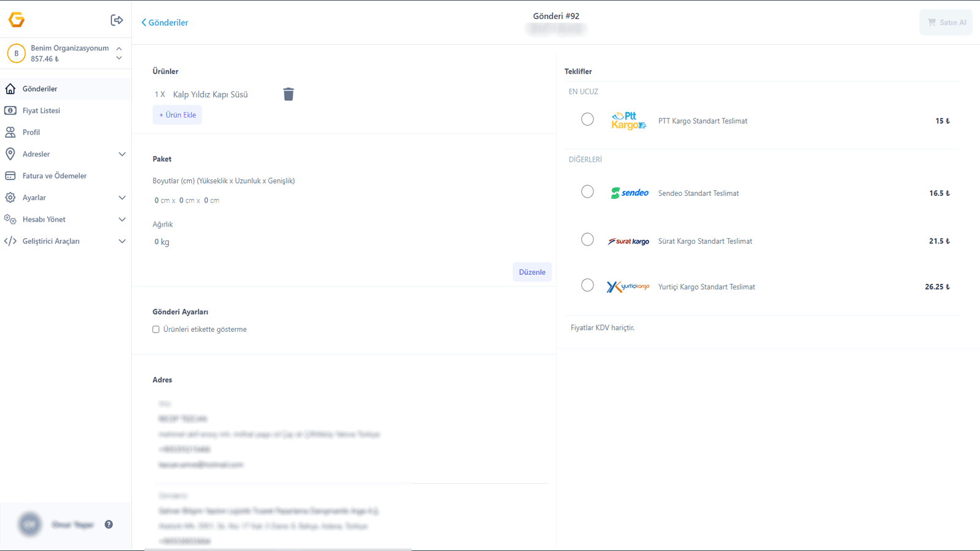Viewport: 980px width, 551px height.
Task: Select the Sendeo Standart Teslimat offer
Action: 587,191
